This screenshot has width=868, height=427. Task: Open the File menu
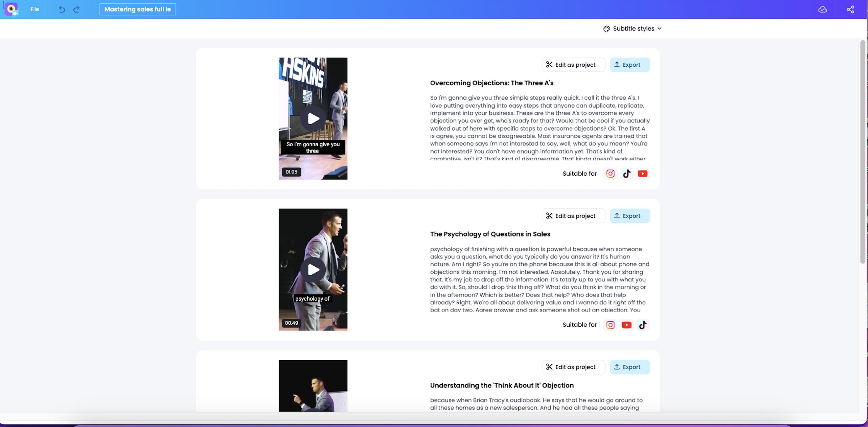point(35,9)
